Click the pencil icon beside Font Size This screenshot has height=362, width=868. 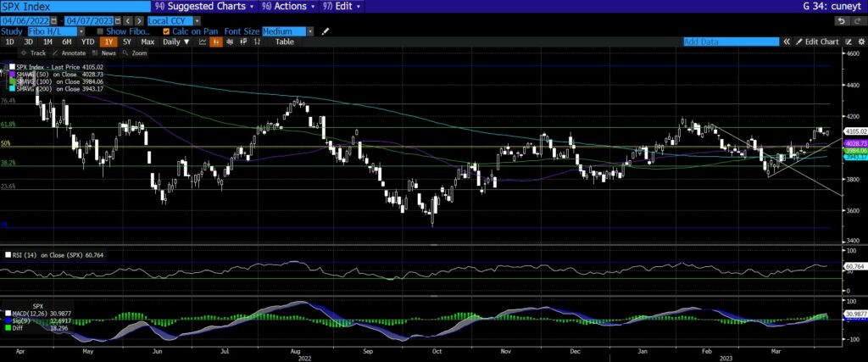click(325, 31)
